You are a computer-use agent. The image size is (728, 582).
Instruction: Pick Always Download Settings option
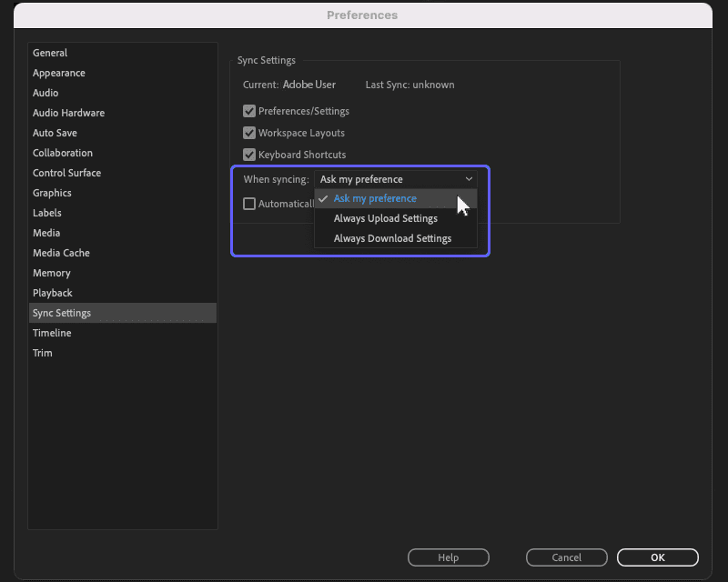coord(392,238)
